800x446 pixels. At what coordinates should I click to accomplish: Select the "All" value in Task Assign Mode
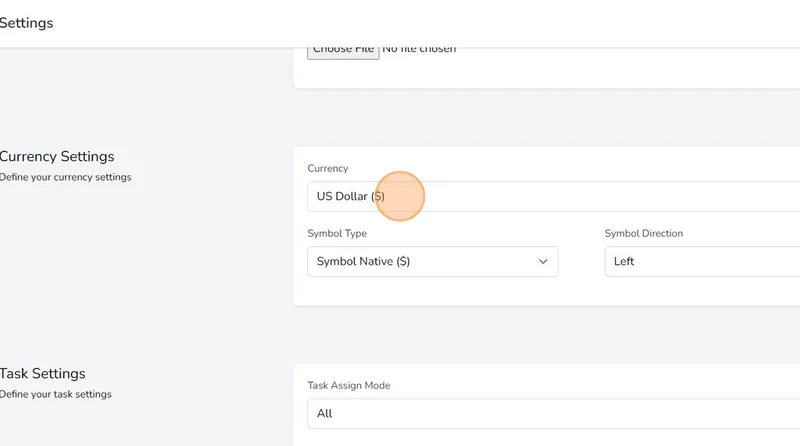[x=324, y=413]
